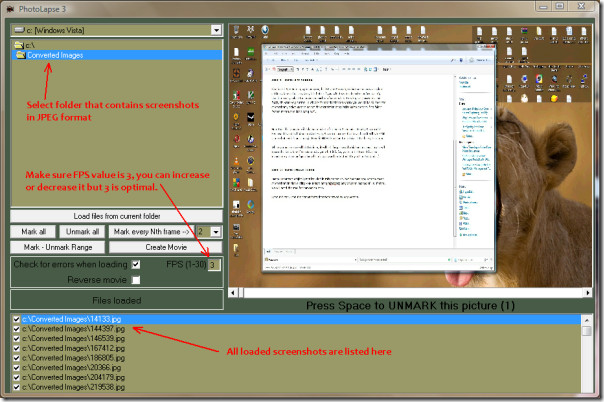This screenshot has width=604, height=402.
Task: Click the screenshot preview image
Action: 410,156
